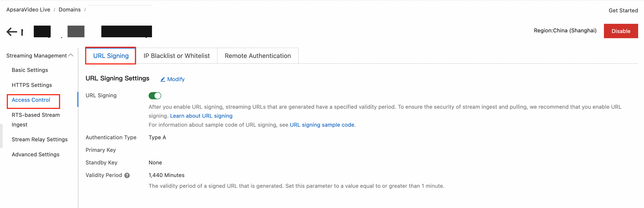The image size is (644, 208).
Task: Open RTS-based Stream Ingest settings
Action: [36, 119]
